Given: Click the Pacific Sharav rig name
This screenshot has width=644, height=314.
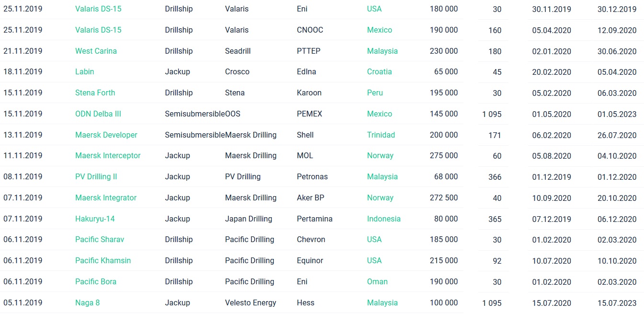Looking at the screenshot, I should click(99, 239).
